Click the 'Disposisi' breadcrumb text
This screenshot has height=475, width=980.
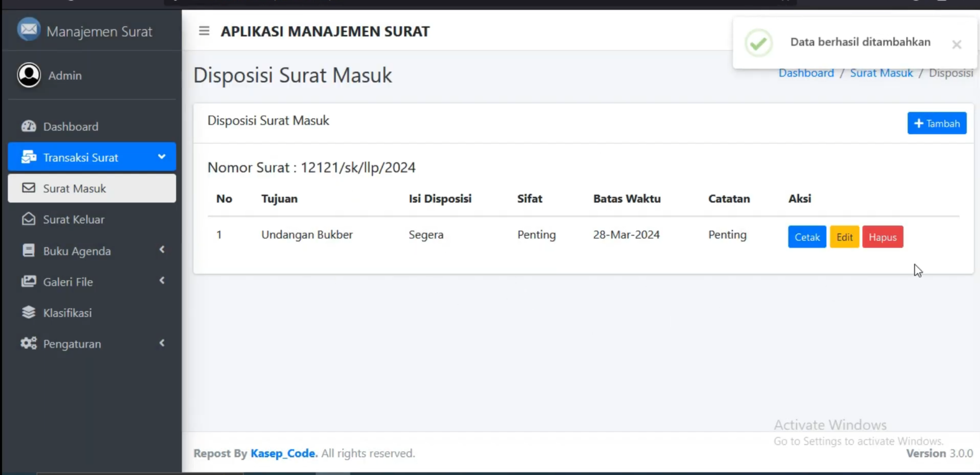951,73
